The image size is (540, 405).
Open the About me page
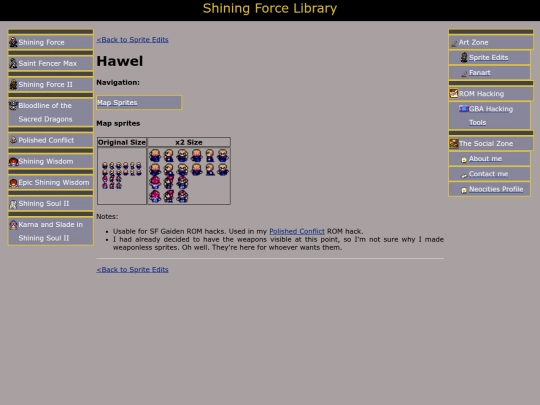point(485,159)
